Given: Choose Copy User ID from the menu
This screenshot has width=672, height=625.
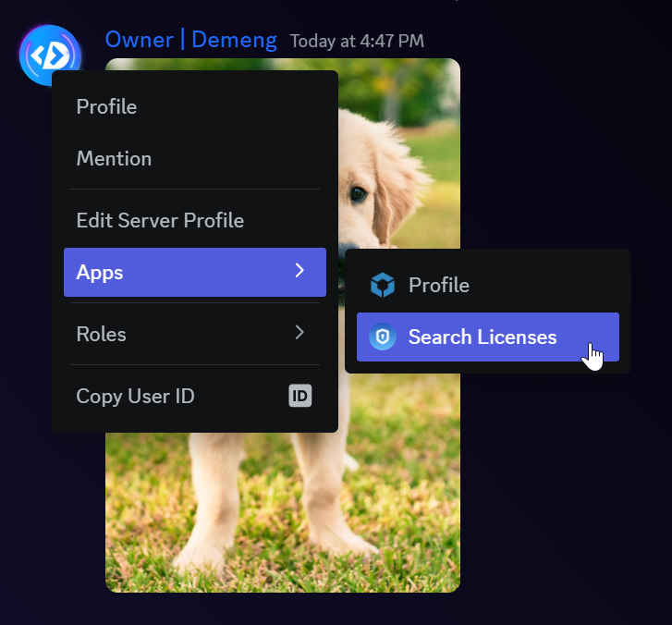Looking at the screenshot, I should tap(135, 397).
